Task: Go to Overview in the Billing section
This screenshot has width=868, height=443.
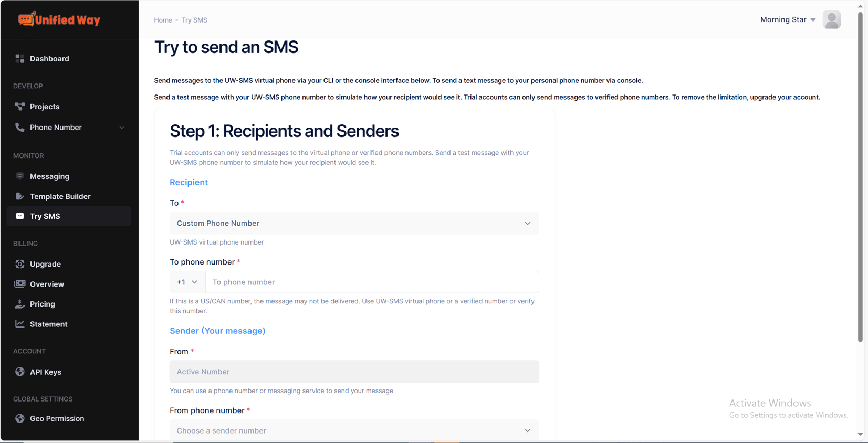Action: 47,284
